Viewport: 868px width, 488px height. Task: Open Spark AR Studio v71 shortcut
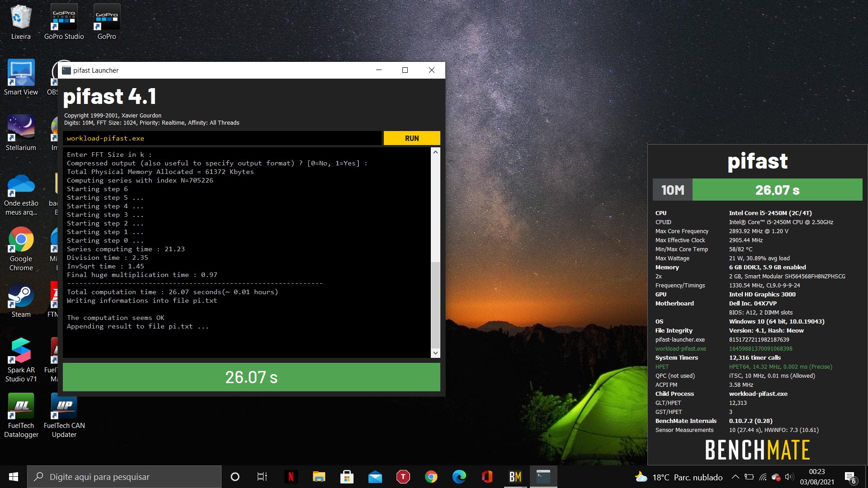click(21, 361)
